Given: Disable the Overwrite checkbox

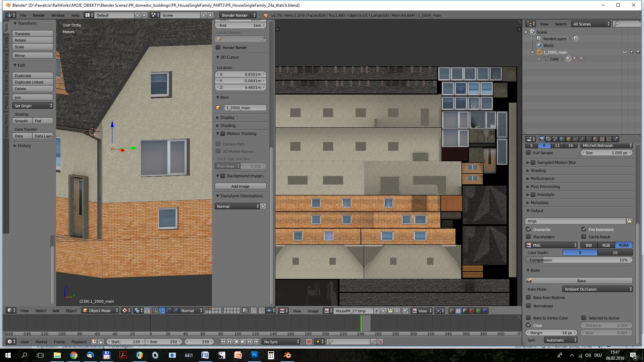Looking at the screenshot, I should pos(529,230).
